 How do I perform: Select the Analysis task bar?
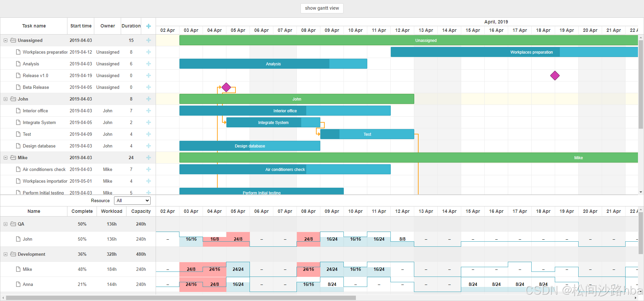click(x=273, y=64)
